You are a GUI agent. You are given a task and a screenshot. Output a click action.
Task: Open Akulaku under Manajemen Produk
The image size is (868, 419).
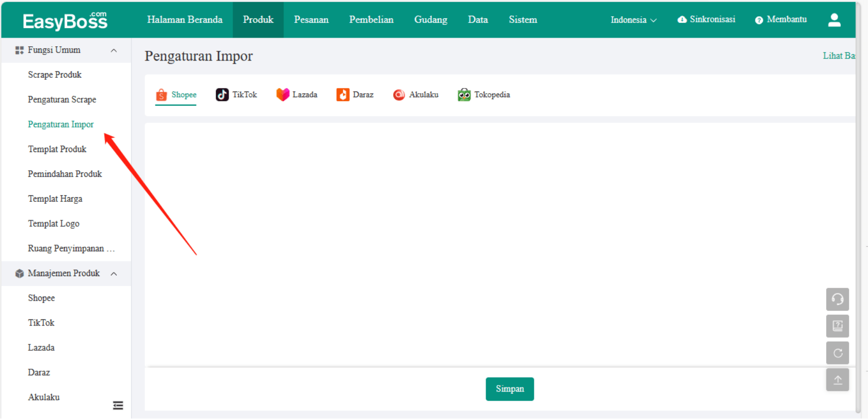[x=44, y=398]
